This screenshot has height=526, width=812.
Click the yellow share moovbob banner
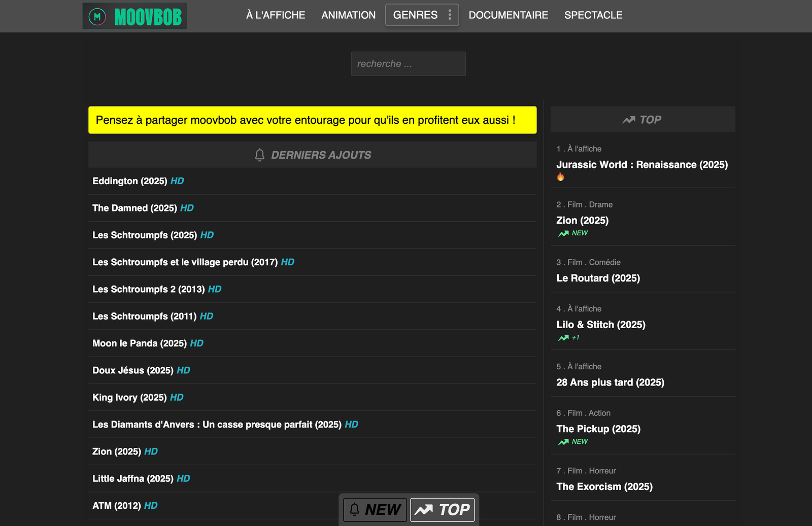312,120
